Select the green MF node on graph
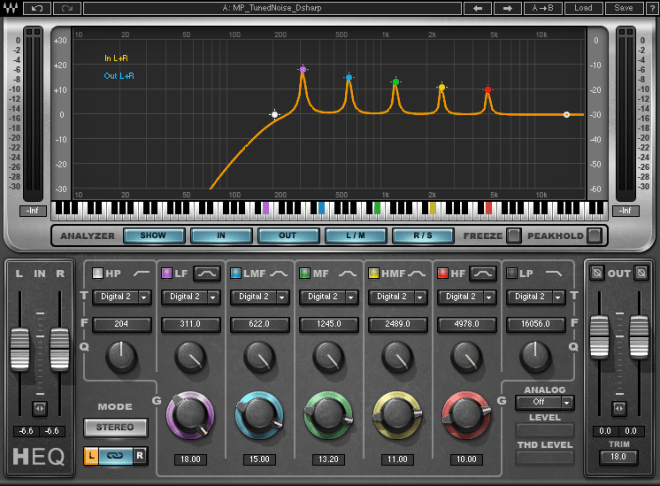 [395, 82]
